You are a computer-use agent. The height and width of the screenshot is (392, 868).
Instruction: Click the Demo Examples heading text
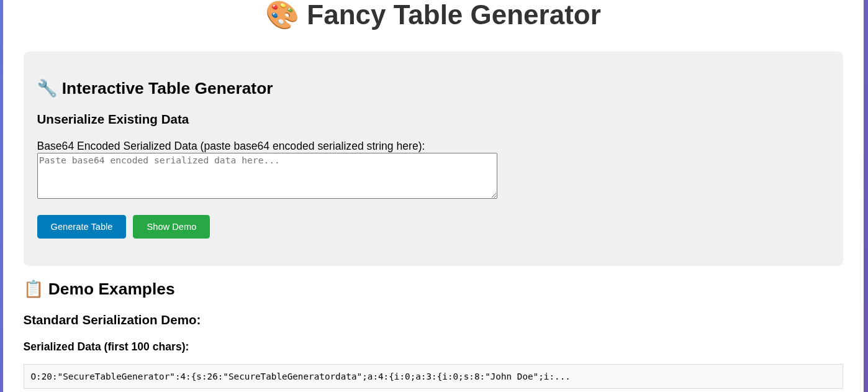(x=111, y=289)
